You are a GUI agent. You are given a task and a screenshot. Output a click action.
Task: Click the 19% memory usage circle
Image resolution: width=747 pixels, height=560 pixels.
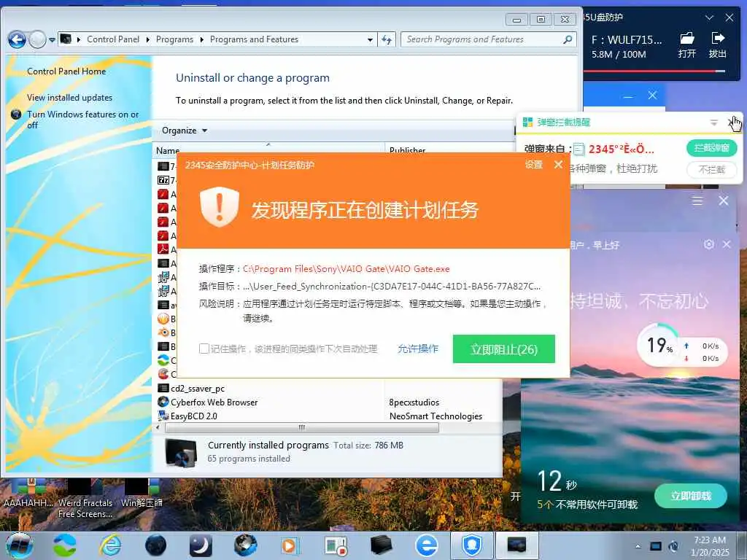click(659, 345)
